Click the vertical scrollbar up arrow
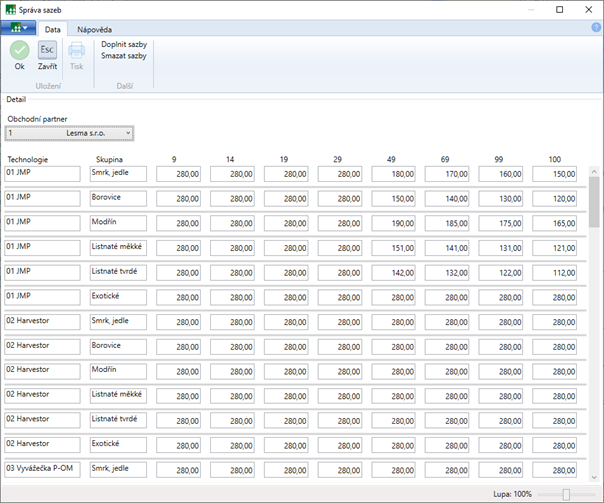 coord(595,173)
